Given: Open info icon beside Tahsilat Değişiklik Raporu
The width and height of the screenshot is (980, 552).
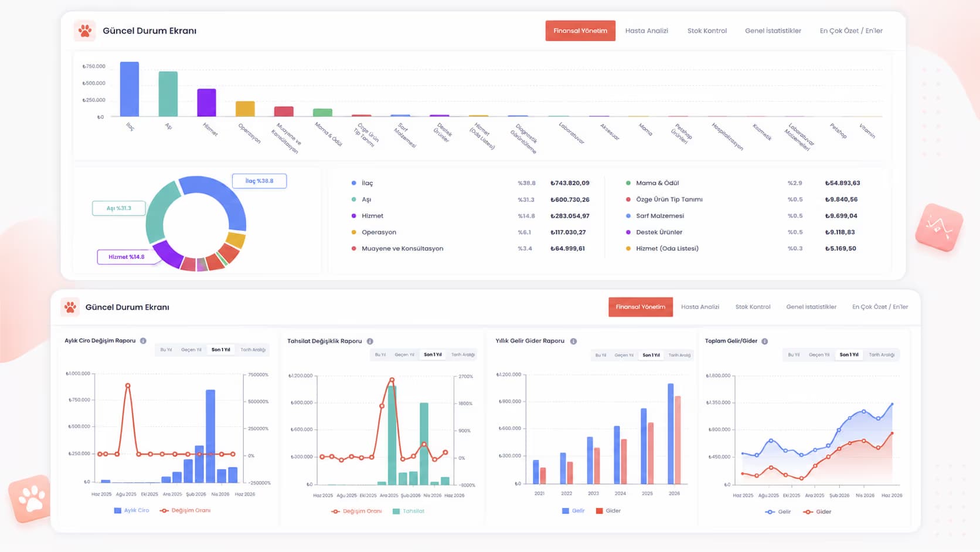Looking at the screenshot, I should tap(370, 341).
